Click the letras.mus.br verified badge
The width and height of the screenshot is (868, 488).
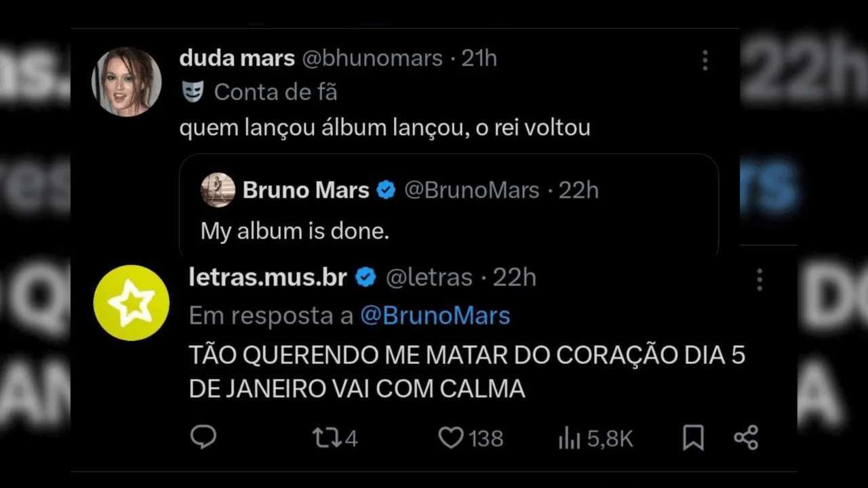(366, 277)
